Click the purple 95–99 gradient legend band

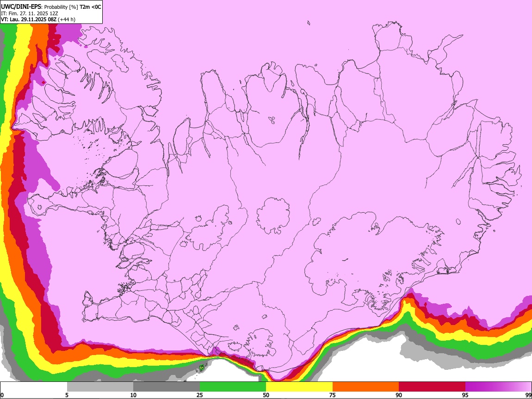pos(498,387)
